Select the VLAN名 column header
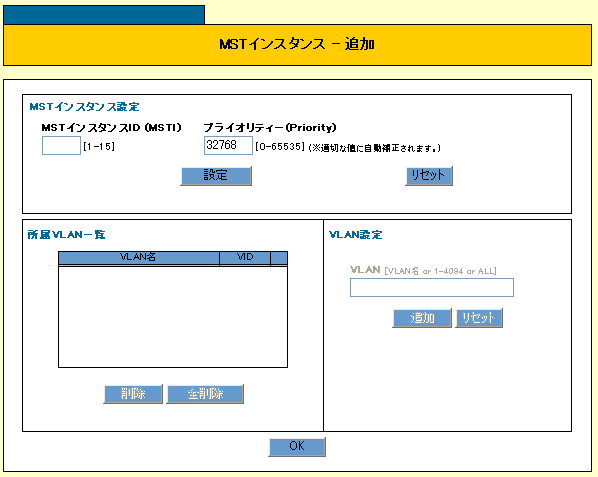The width and height of the screenshot is (598, 477). (139, 257)
